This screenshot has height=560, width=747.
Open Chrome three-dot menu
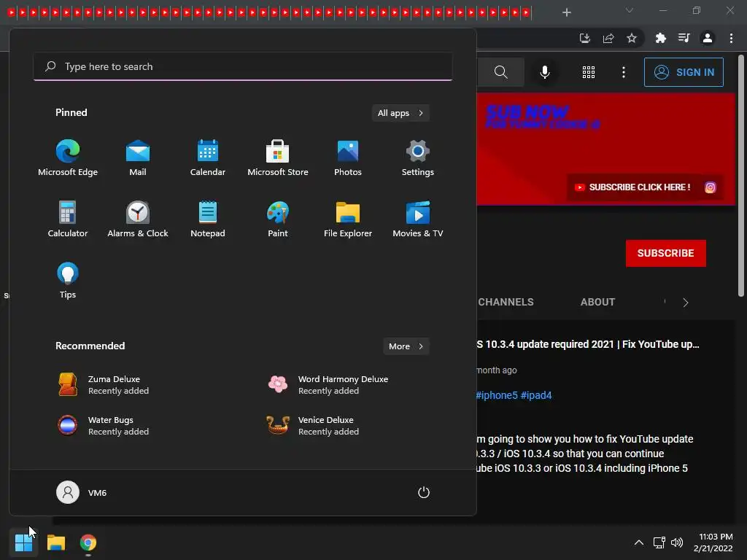(731, 38)
